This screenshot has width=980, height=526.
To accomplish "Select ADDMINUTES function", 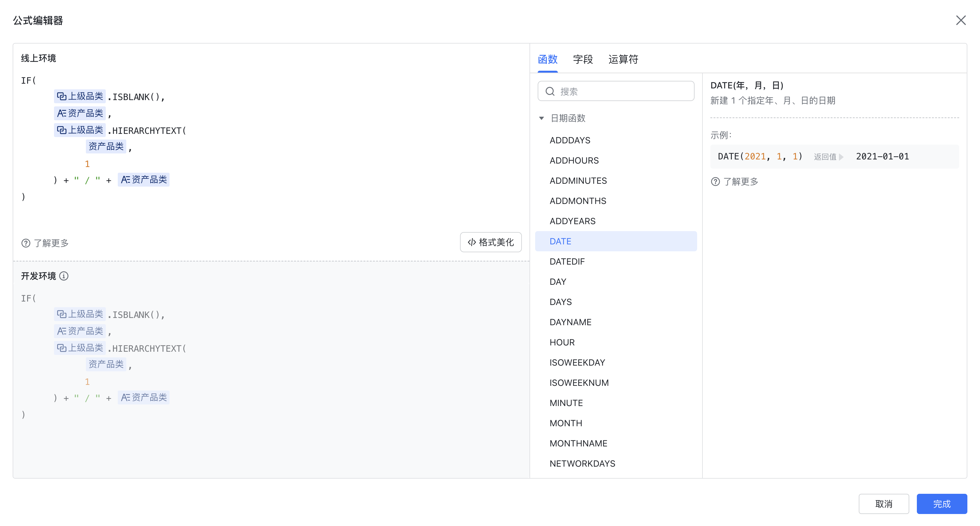I will (616, 181).
